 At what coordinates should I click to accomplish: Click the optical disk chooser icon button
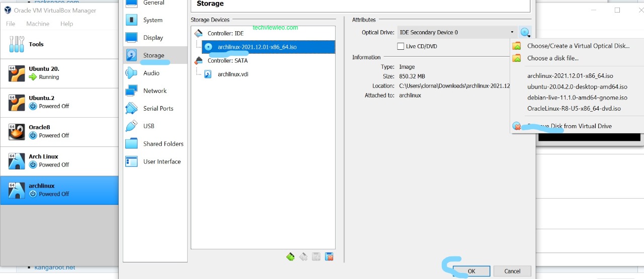525,32
